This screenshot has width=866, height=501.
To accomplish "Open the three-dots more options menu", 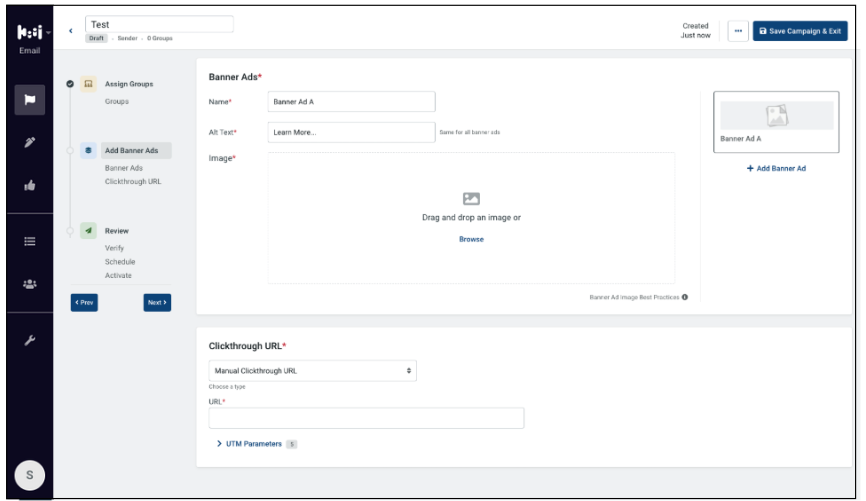I will pos(738,31).
